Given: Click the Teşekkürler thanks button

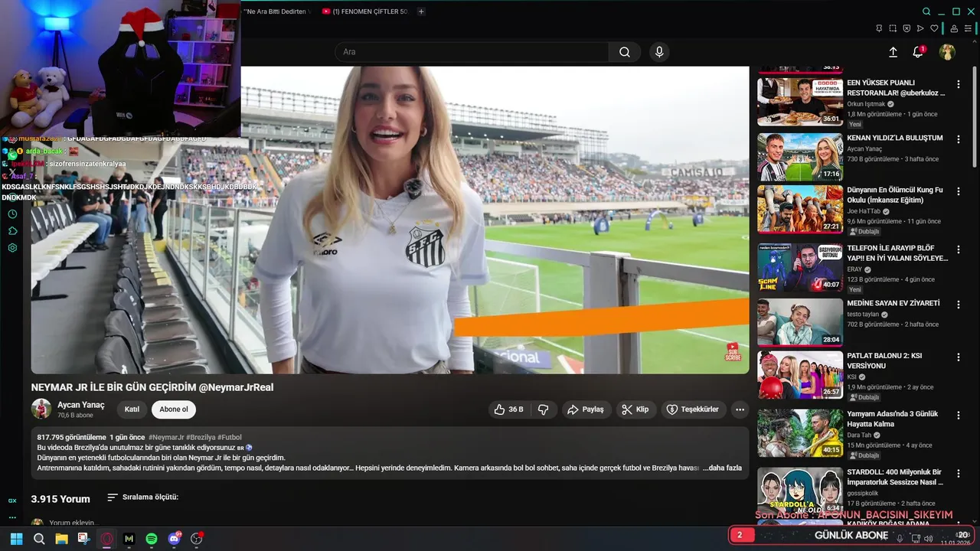Looking at the screenshot, I should pyautogui.click(x=694, y=409).
